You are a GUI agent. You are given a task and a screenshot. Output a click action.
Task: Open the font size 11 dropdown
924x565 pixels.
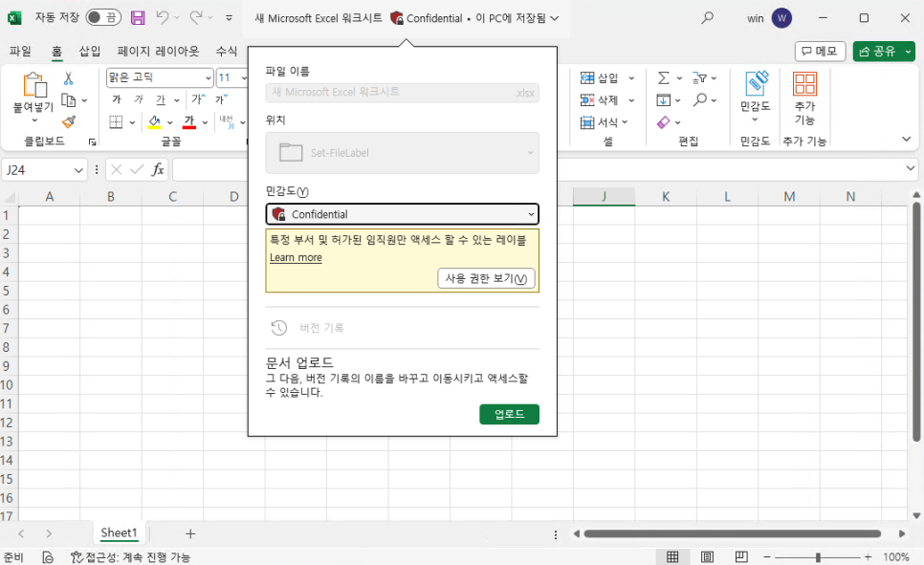[243, 77]
